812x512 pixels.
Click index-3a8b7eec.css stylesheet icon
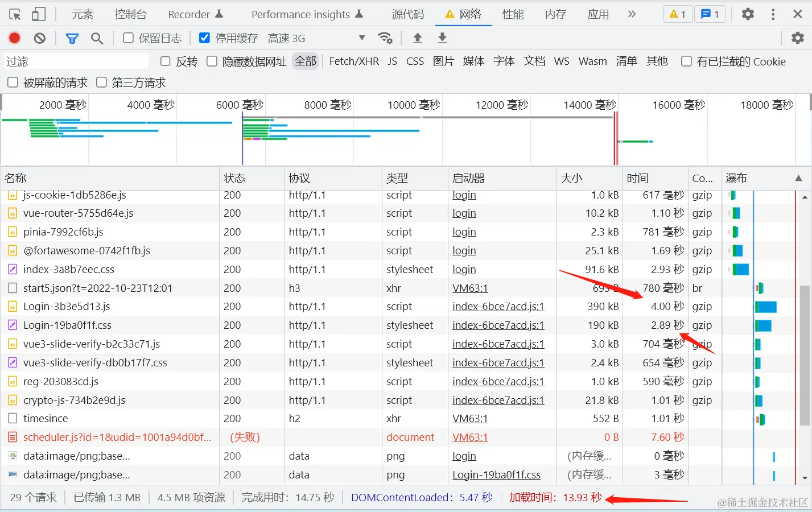point(13,269)
